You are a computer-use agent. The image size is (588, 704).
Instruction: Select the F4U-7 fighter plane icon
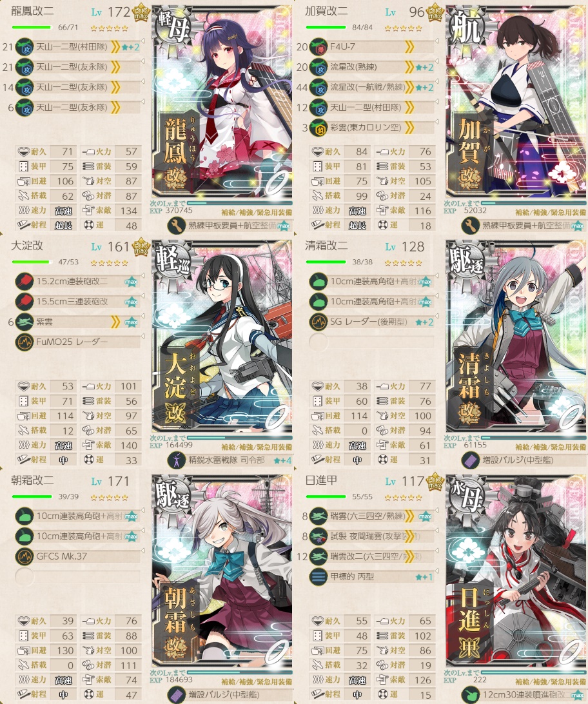click(x=318, y=46)
